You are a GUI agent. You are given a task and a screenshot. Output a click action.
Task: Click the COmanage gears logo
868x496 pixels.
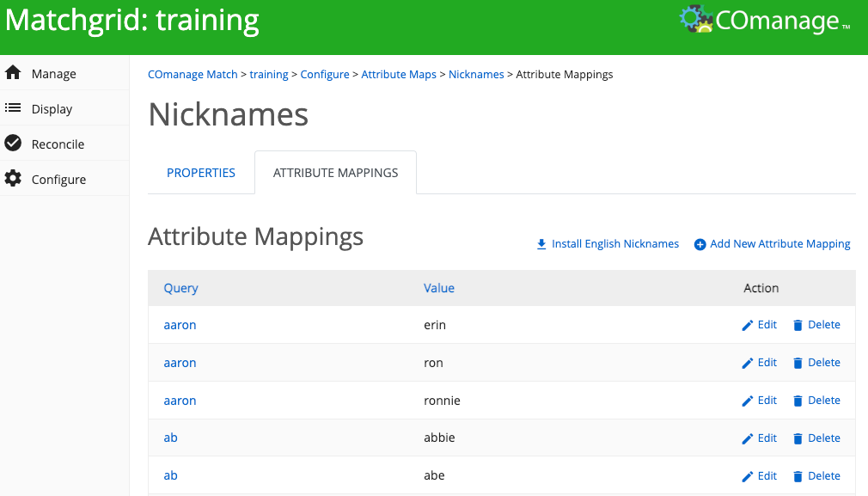tap(696, 19)
